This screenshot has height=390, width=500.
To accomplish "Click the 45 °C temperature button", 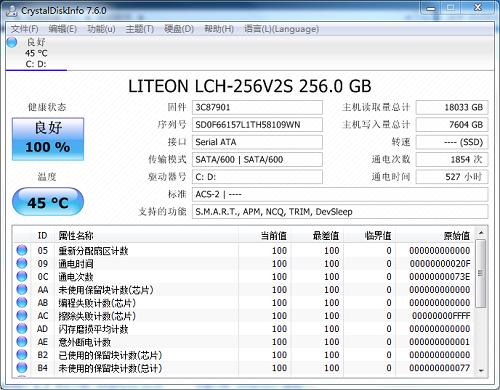I will (48, 202).
